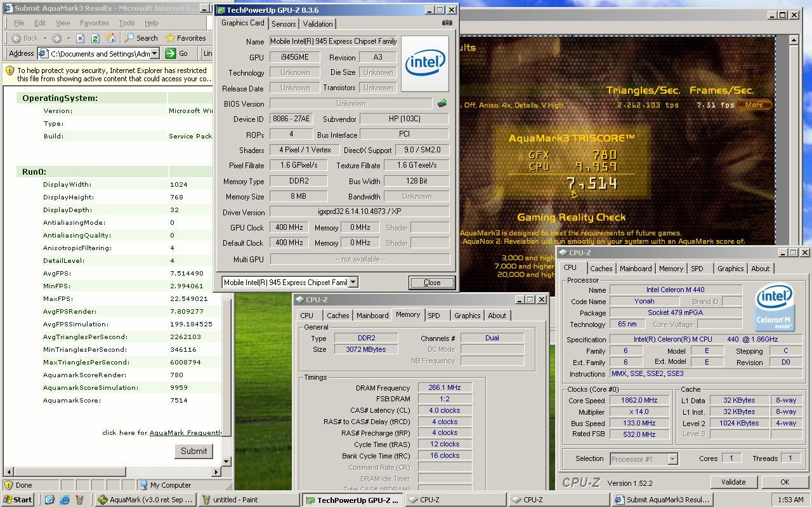The height and width of the screenshot is (508, 812).
Task: Open the Back button history dropdown arrow
Action: (44, 38)
